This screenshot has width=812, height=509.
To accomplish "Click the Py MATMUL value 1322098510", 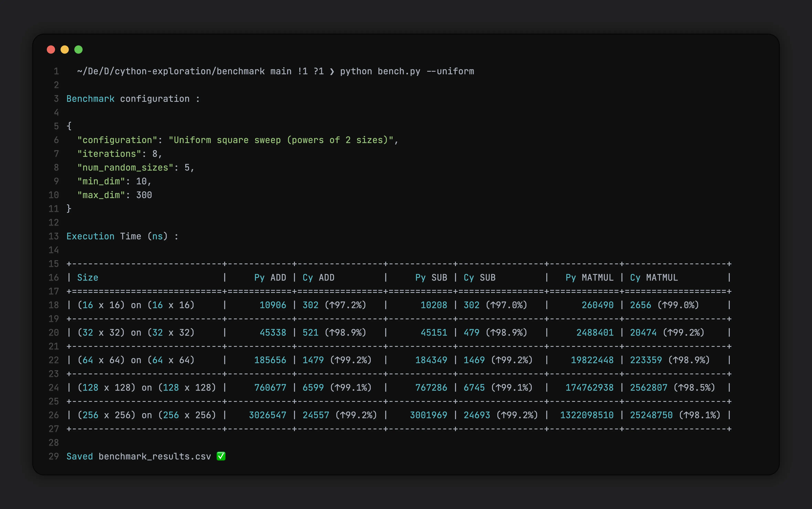I will [587, 415].
